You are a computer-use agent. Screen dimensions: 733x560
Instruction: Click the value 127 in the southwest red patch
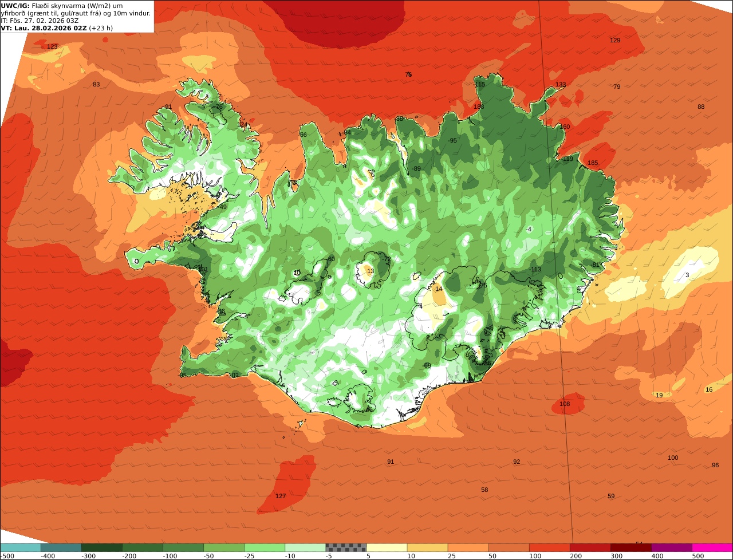click(281, 496)
